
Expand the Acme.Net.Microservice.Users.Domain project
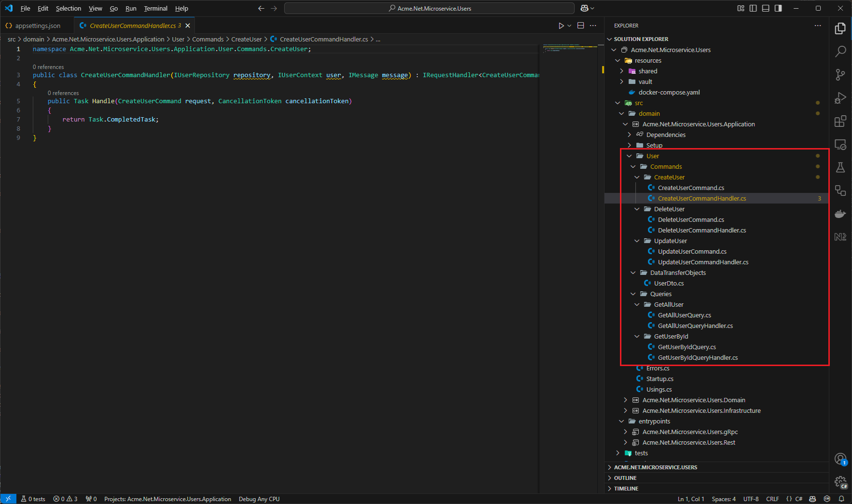pyautogui.click(x=625, y=400)
